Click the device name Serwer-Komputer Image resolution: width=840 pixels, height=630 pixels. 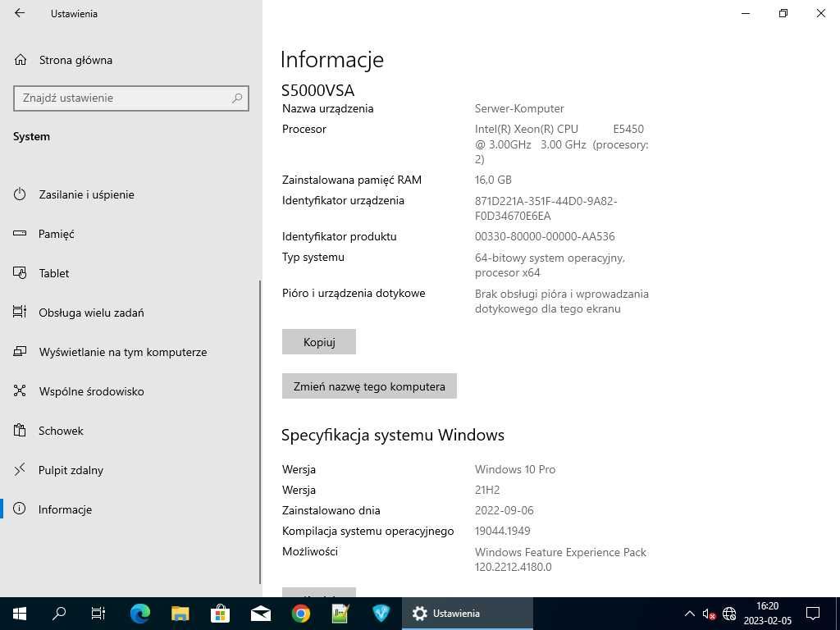coord(519,109)
